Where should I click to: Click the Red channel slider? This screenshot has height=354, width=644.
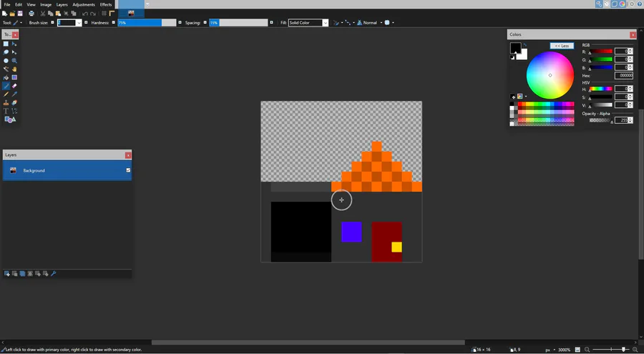pos(601,51)
